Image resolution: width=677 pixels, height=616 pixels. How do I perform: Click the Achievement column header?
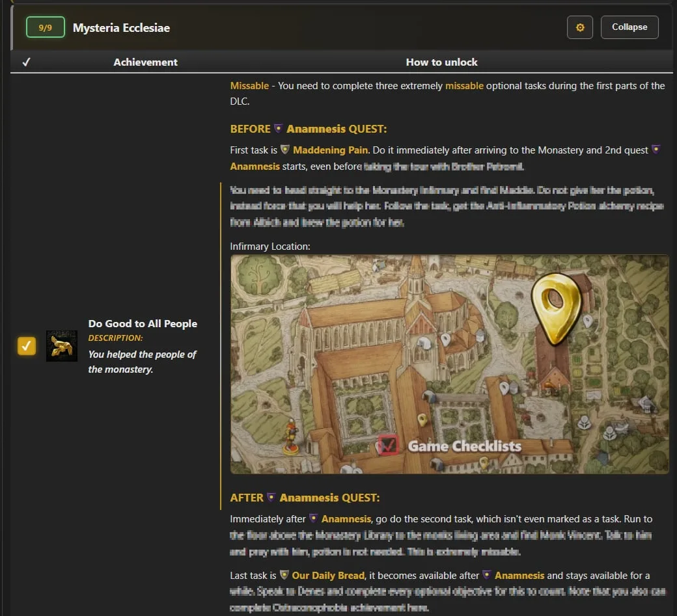click(x=146, y=62)
